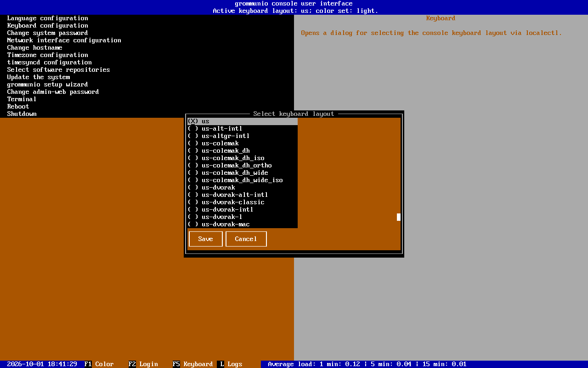Screen dimensions: 588x368
Task: Click the date and time display
Action: [x=42, y=364]
